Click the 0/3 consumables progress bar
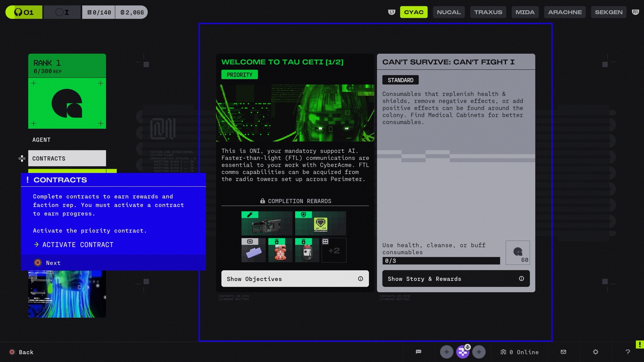 tap(441, 261)
